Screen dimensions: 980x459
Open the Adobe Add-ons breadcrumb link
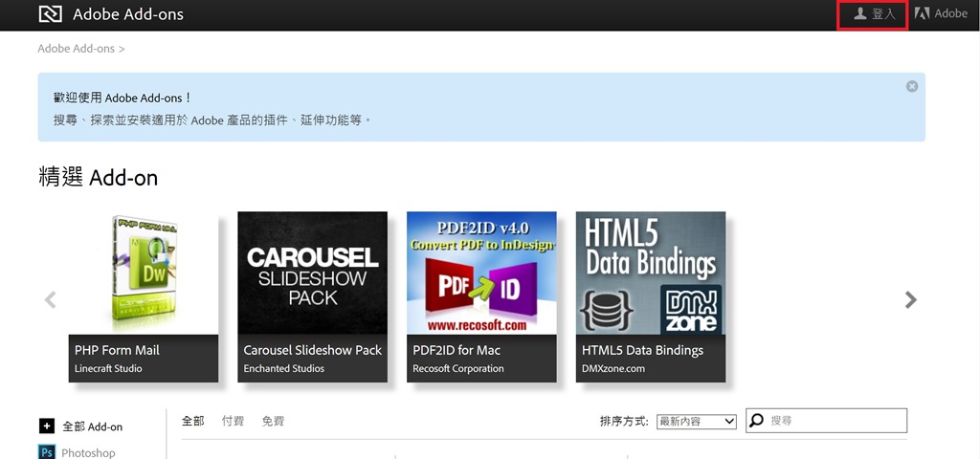click(77, 48)
